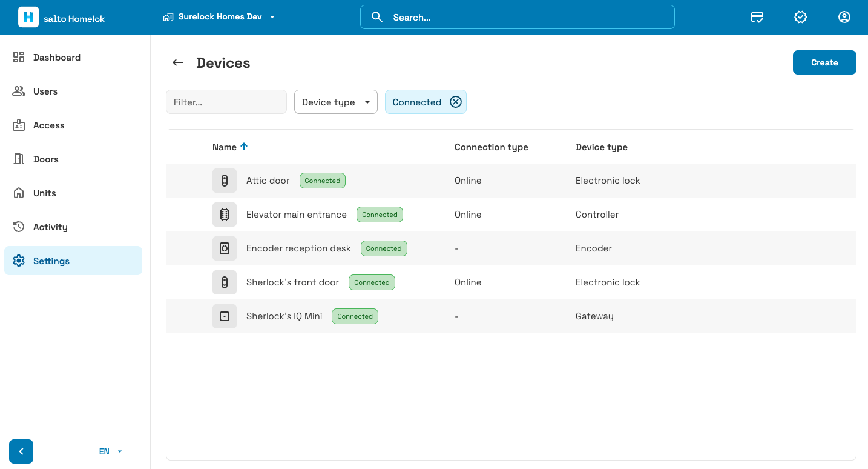Navigate to Users in the sidebar
Screen dimensions: 868x469
[73, 91]
